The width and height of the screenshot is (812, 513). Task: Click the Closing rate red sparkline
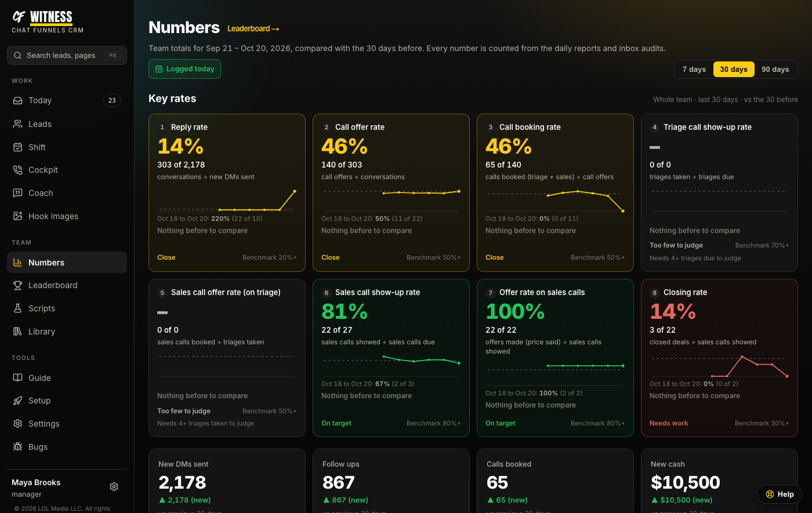pos(719,366)
